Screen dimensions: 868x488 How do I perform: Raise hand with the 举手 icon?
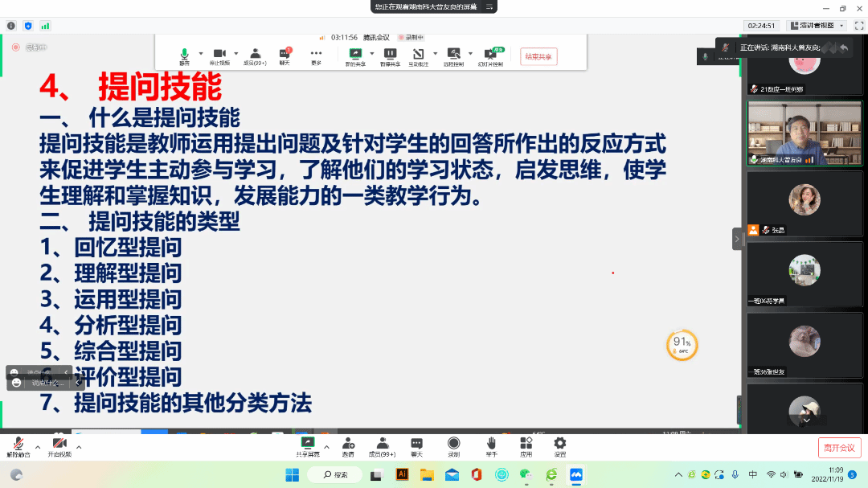[490, 446]
